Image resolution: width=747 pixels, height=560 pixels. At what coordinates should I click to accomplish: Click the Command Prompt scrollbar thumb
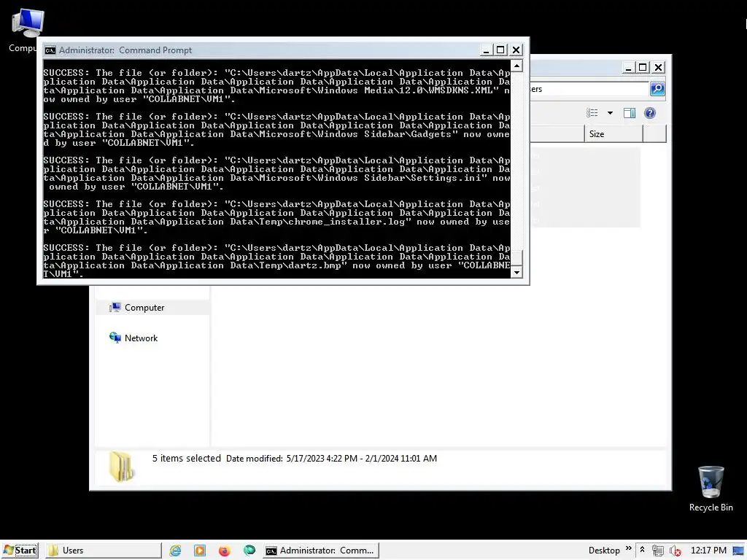[517, 257]
